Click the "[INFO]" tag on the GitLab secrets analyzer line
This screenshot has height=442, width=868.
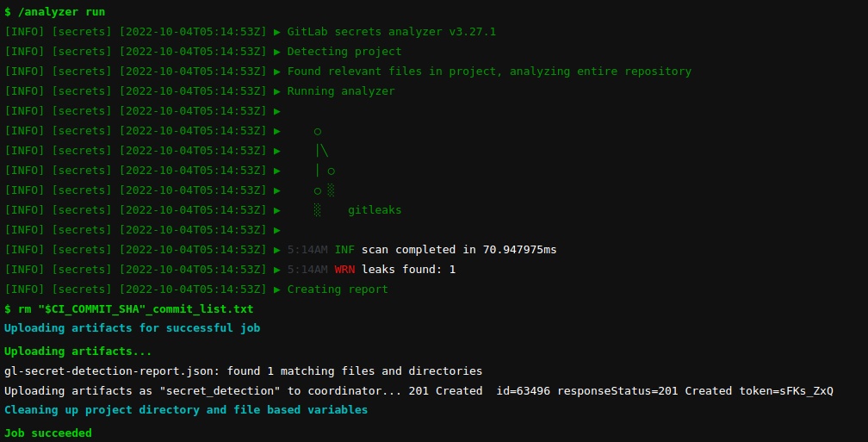point(24,32)
